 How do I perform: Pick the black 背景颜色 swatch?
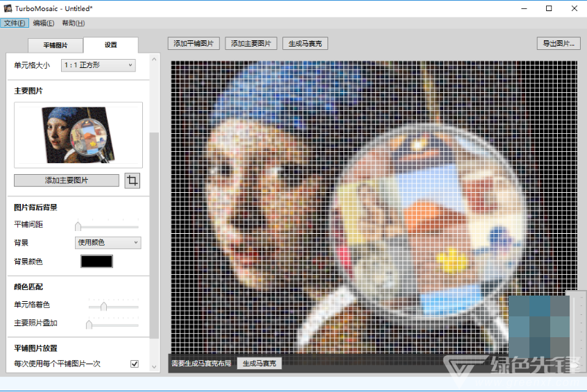(x=96, y=262)
